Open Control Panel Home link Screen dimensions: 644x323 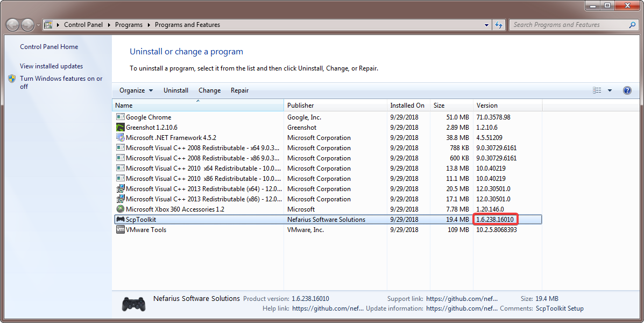[x=49, y=47]
